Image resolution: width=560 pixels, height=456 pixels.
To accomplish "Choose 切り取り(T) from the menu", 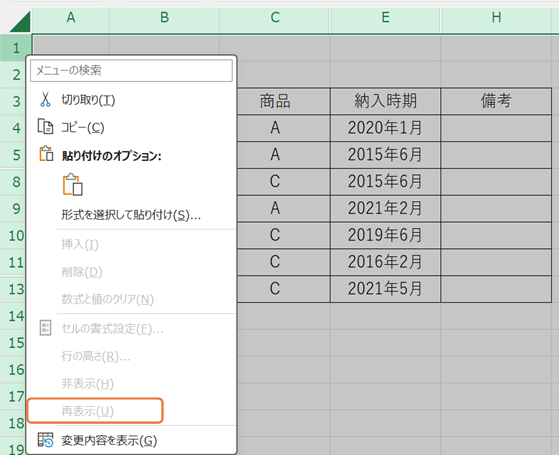I will click(x=88, y=100).
